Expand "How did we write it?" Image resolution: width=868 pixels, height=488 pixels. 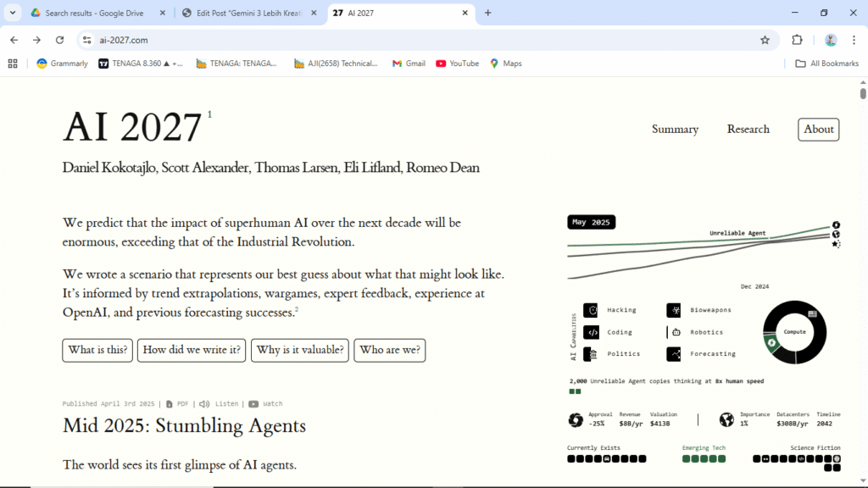point(192,350)
